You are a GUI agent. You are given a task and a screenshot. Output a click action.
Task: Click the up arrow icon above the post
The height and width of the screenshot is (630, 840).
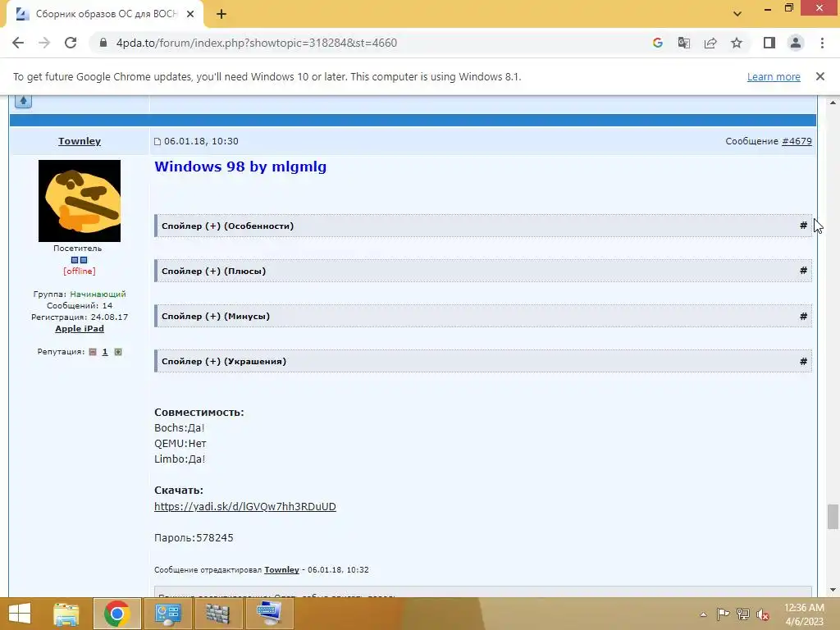[x=23, y=101]
